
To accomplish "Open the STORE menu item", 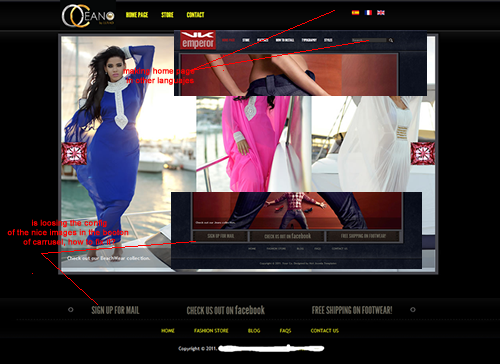I will coord(167,15).
